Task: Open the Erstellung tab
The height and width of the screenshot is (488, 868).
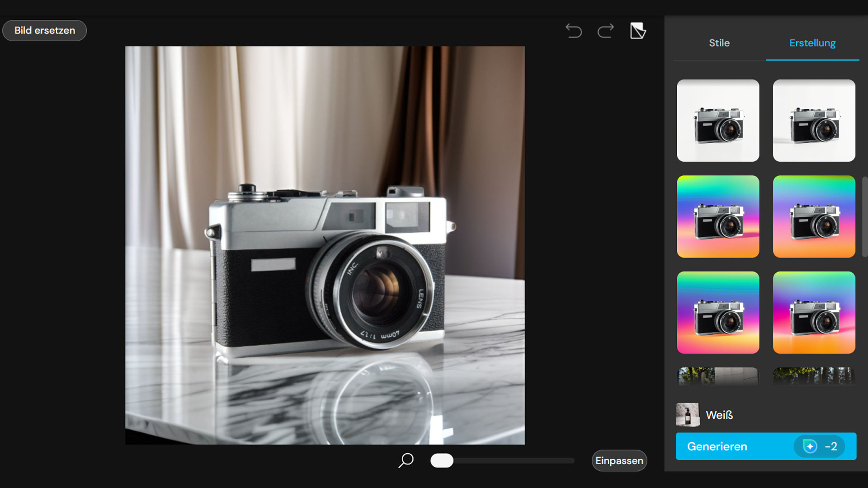Action: click(x=812, y=43)
